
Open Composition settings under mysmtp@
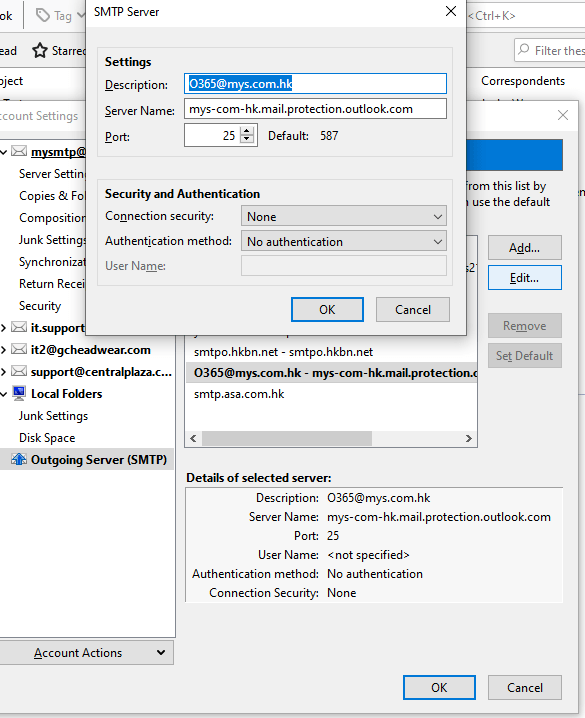[52, 218]
